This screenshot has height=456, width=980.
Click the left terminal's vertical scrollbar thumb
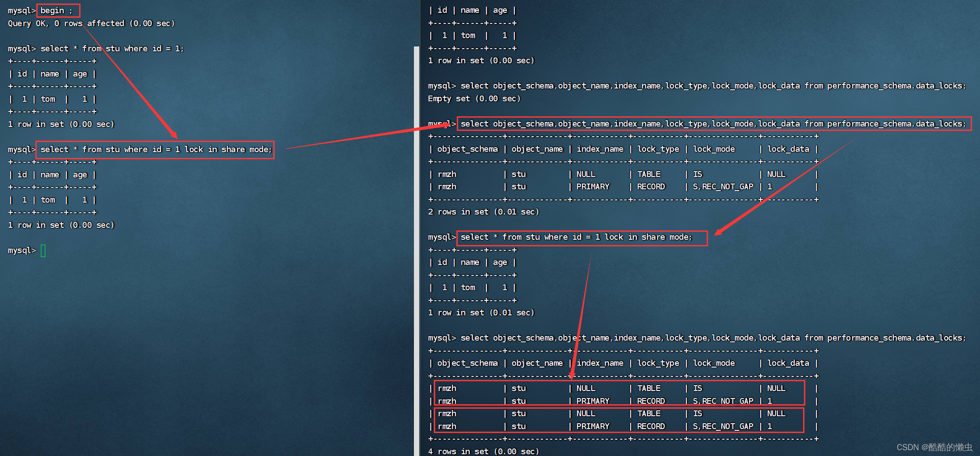tap(416, 250)
